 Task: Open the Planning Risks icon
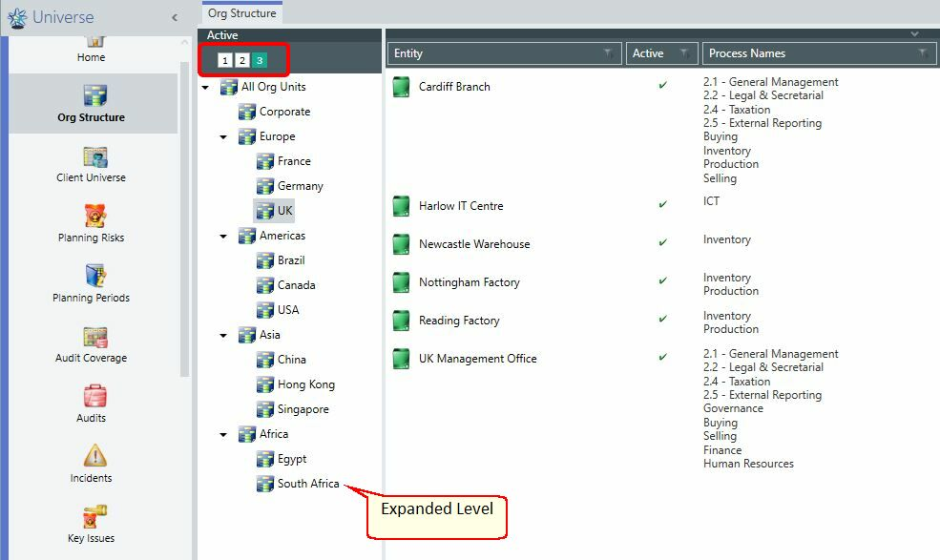94,216
